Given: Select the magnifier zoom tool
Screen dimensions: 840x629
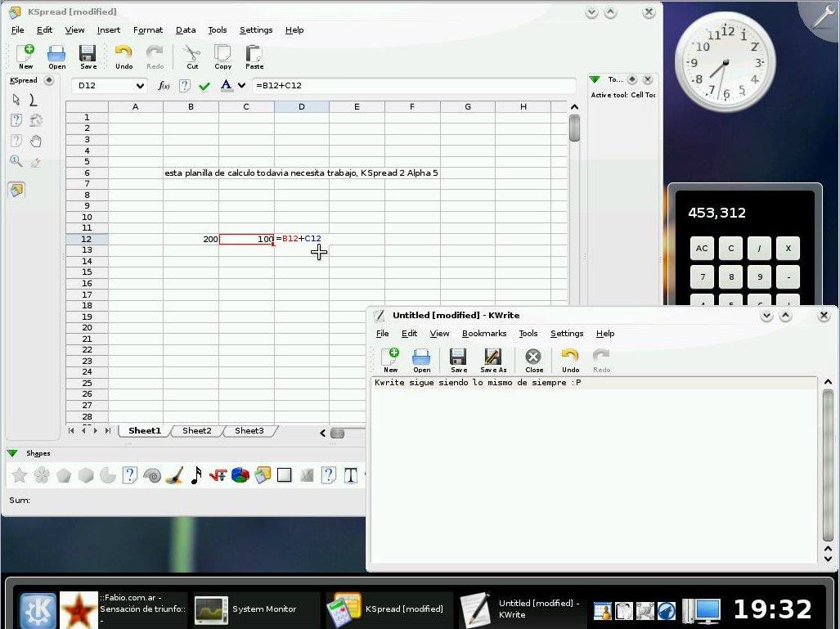Looking at the screenshot, I should point(16,161).
